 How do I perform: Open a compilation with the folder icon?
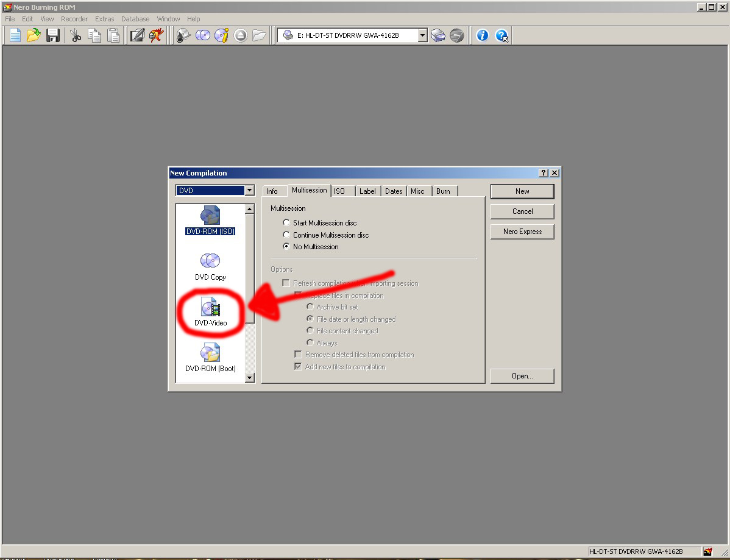click(x=34, y=35)
